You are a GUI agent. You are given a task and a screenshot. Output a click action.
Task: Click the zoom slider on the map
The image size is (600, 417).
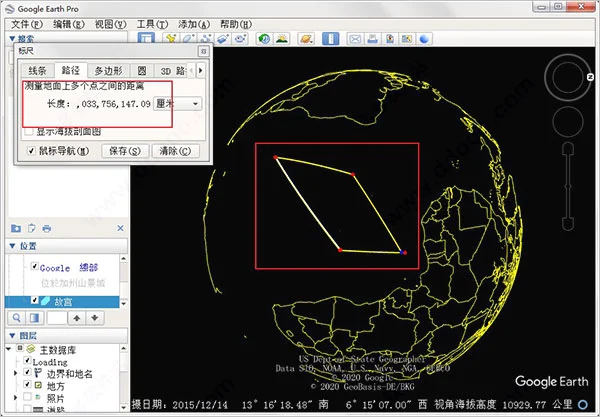pyautogui.click(x=568, y=186)
